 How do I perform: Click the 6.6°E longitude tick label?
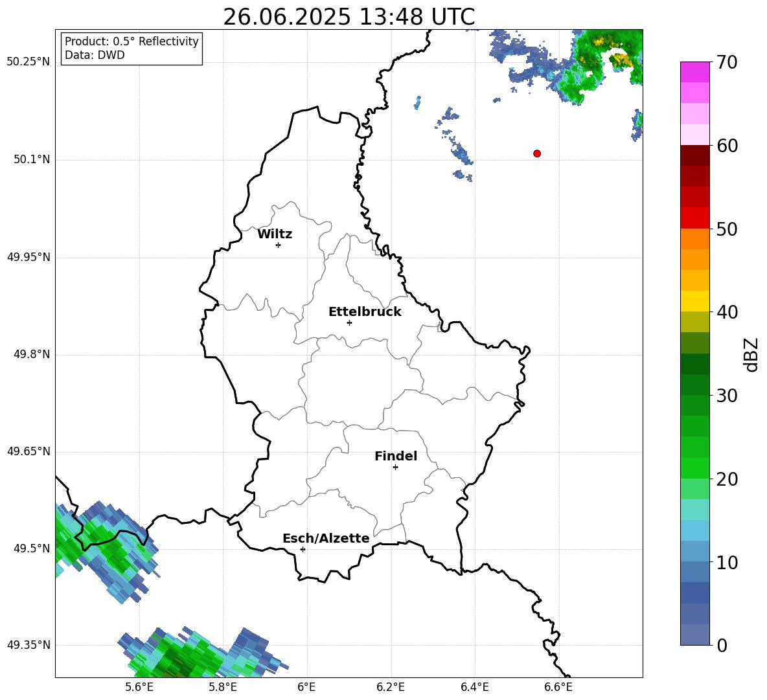click(x=558, y=687)
